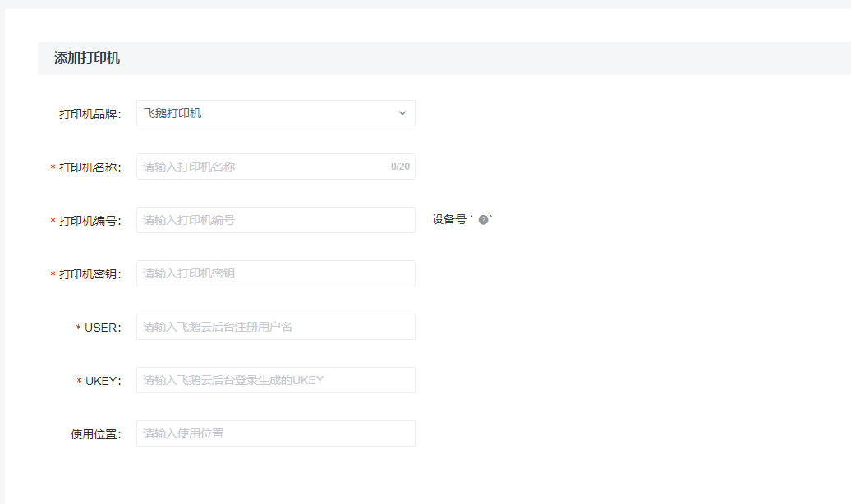Click the USER username input field
Image resolution: width=851 pixels, height=504 pixels.
pos(275,327)
